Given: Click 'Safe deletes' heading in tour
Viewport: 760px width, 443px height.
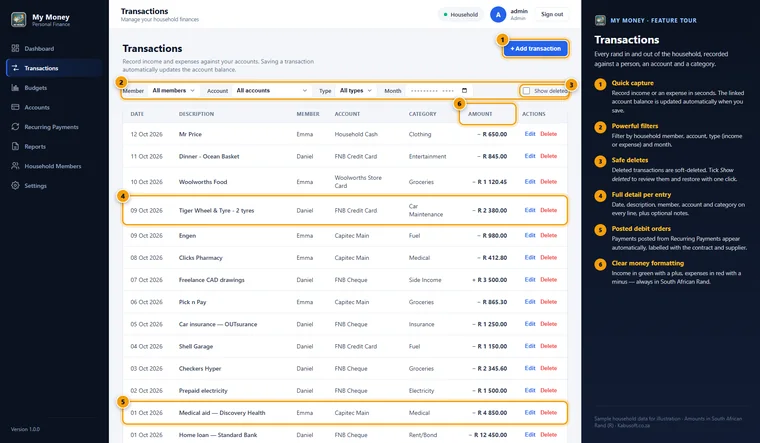Looking at the screenshot, I should coord(630,160).
